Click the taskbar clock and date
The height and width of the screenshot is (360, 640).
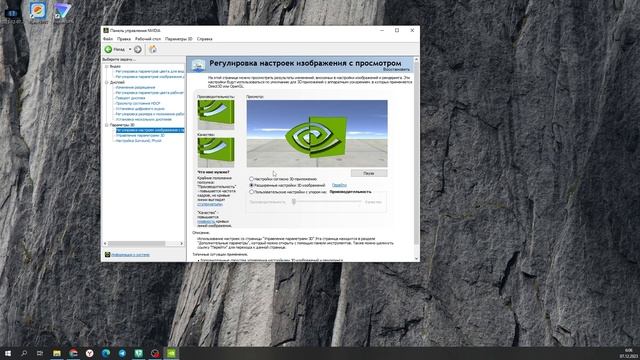(629, 353)
